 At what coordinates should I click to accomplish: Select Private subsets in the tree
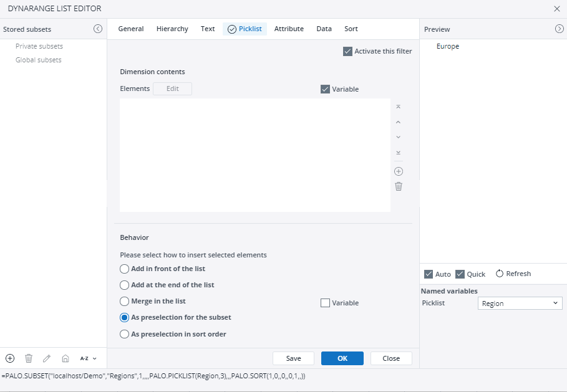coord(39,46)
